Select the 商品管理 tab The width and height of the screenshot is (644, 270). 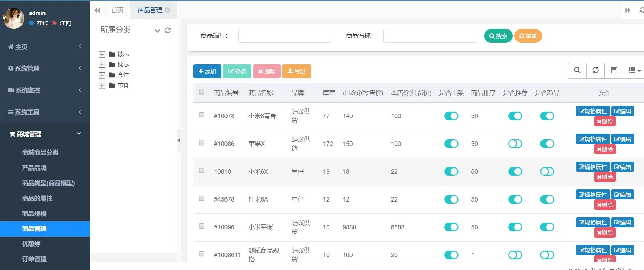(x=150, y=10)
